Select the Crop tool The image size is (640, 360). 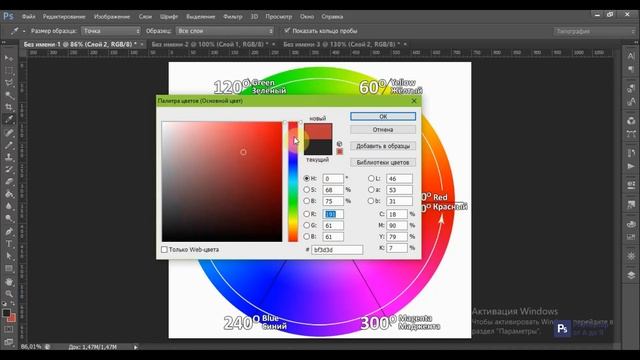pyautogui.click(x=9, y=107)
